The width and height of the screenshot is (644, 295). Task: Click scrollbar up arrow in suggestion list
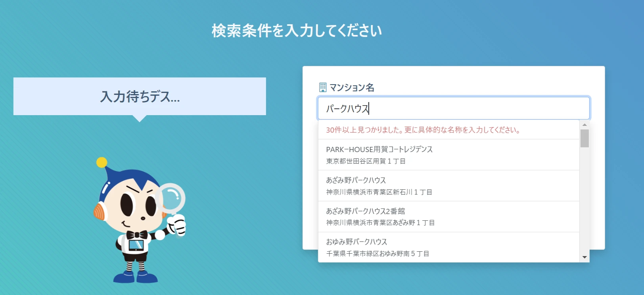point(585,125)
